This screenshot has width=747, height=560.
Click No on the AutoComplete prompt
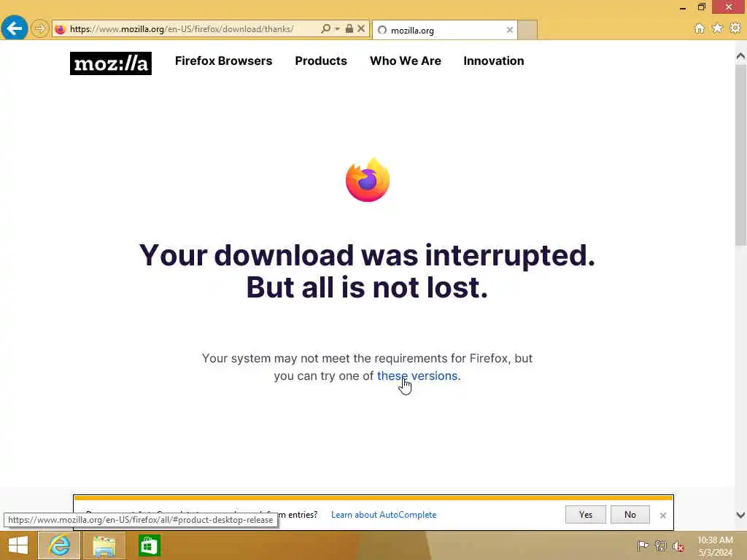tap(630, 515)
